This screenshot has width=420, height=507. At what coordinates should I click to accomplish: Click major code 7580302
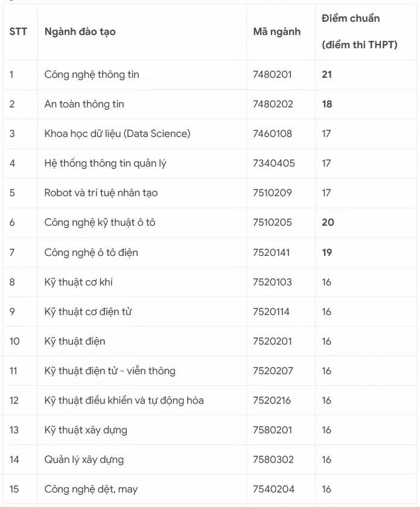(273, 459)
